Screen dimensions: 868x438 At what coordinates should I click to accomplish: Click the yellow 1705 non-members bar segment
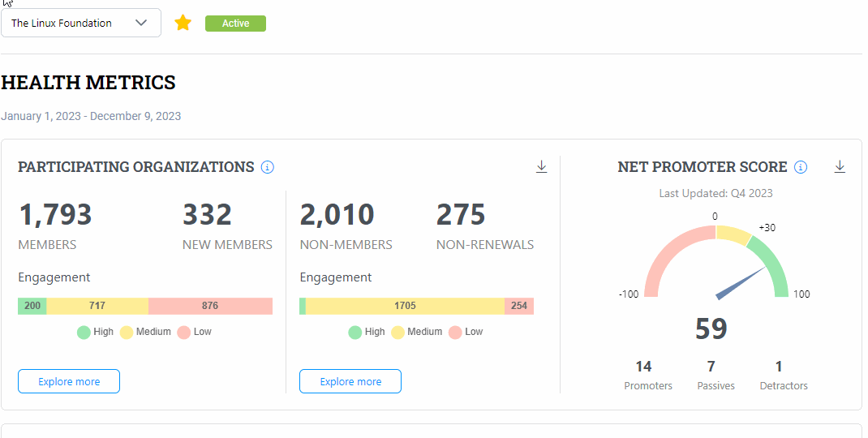(405, 306)
